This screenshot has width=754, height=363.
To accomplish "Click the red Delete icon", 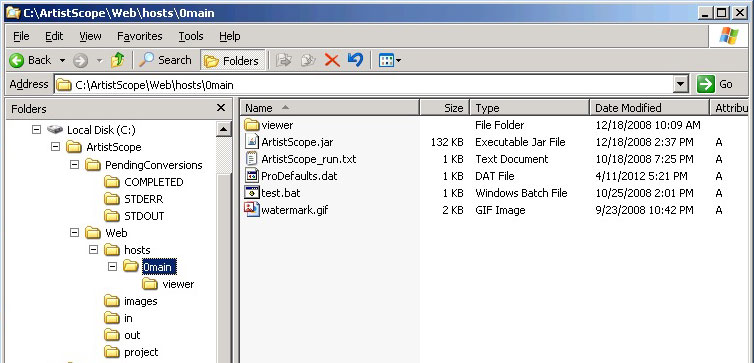I will click(x=332, y=60).
